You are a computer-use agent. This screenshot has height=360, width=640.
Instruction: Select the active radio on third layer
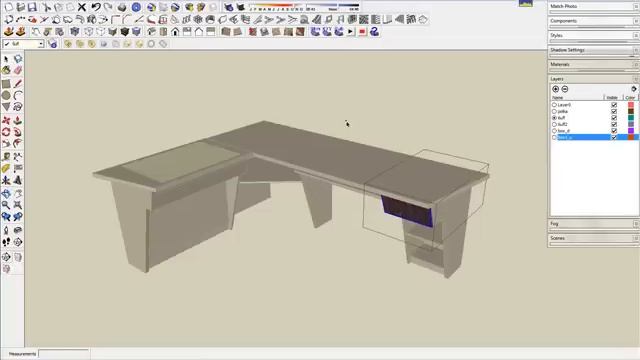point(554,118)
